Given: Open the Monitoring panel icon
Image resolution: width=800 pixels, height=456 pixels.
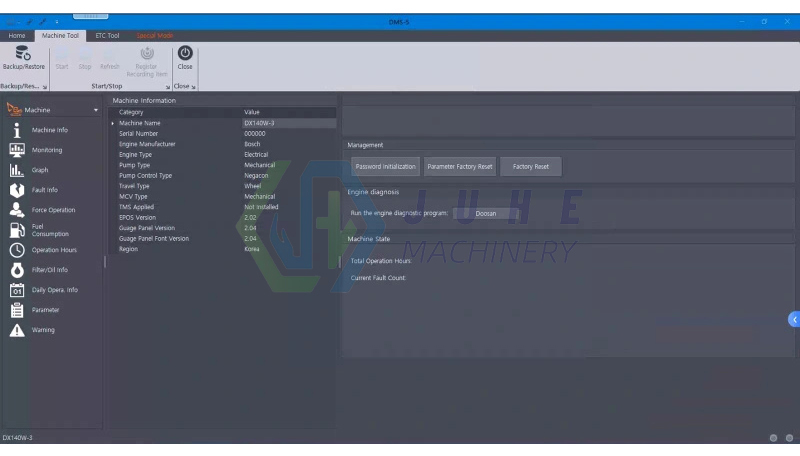Looking at the screenshot, I should [x=17, y=150].
